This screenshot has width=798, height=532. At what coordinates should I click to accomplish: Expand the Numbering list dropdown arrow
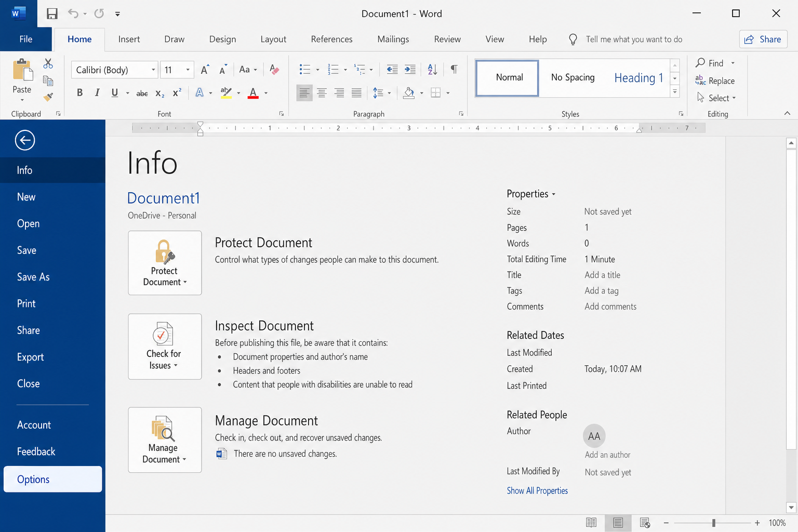(345, 70)
